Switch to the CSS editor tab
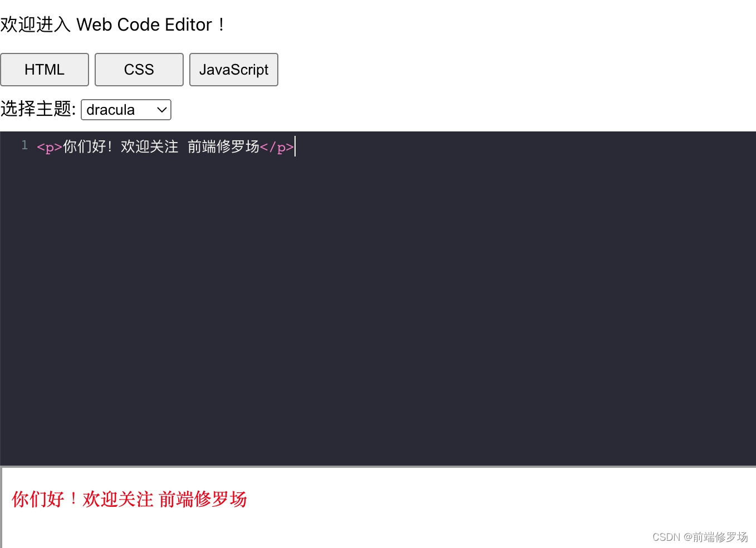 coord(139,70)
